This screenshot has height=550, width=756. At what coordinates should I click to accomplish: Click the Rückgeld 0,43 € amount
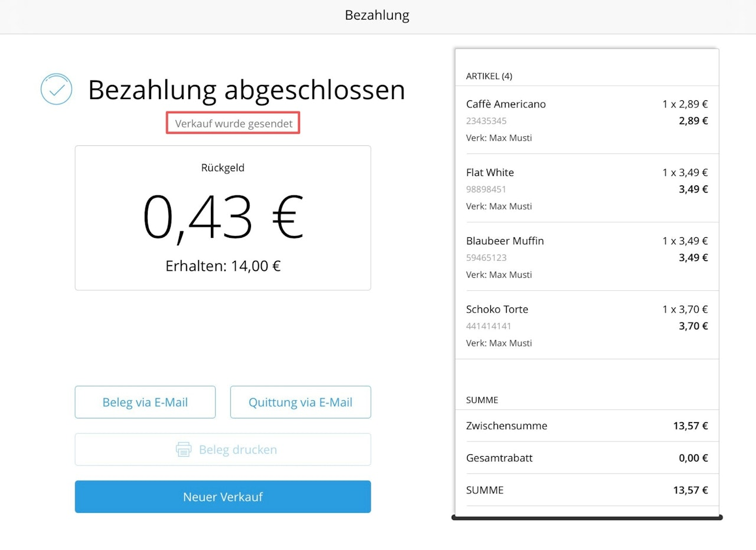coord(223,217)
